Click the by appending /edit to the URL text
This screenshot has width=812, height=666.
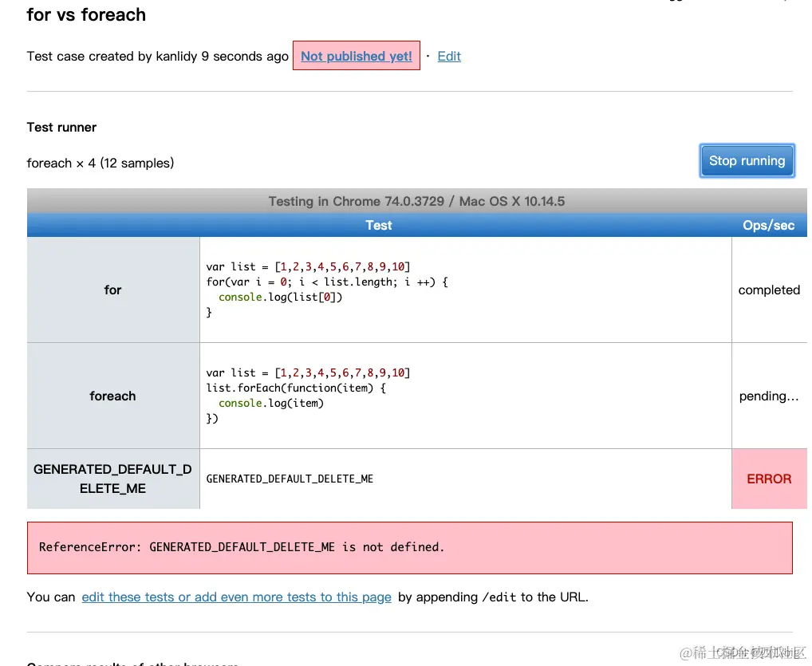tap(493, 597)
